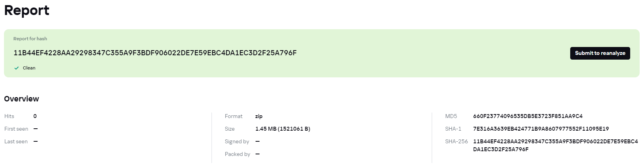
Task: Click the Overview section heading
Action: [x=22, y=99]
